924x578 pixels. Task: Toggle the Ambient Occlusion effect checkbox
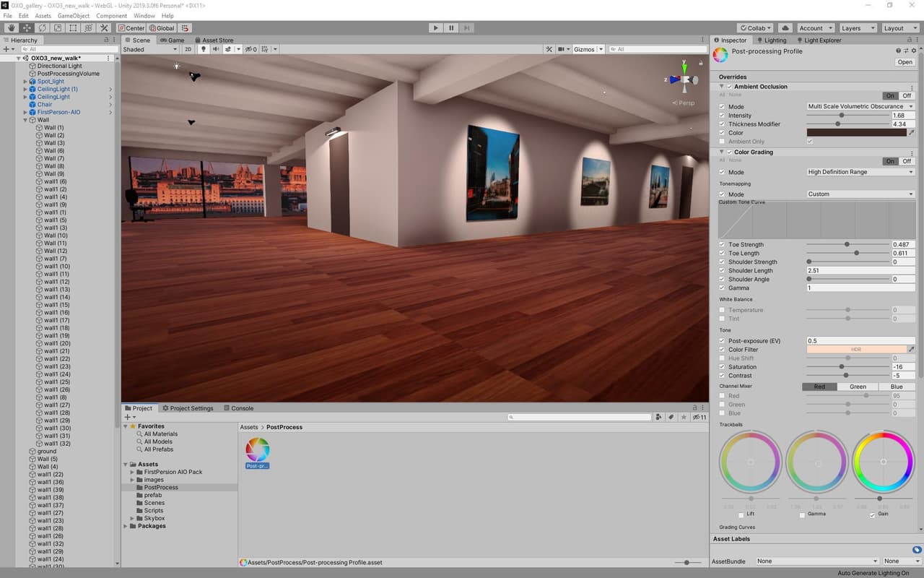tap(729, 87)
